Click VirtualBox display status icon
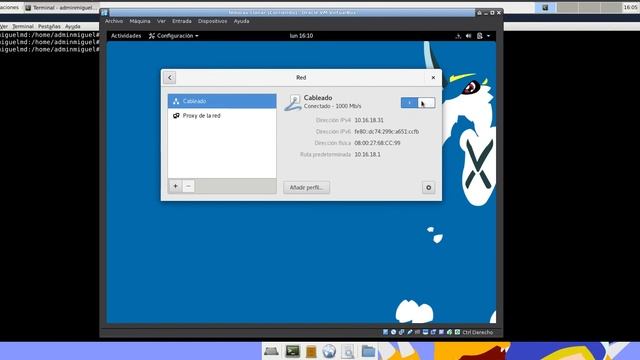This screenshot has width=640, height=360. coord(425,332)
